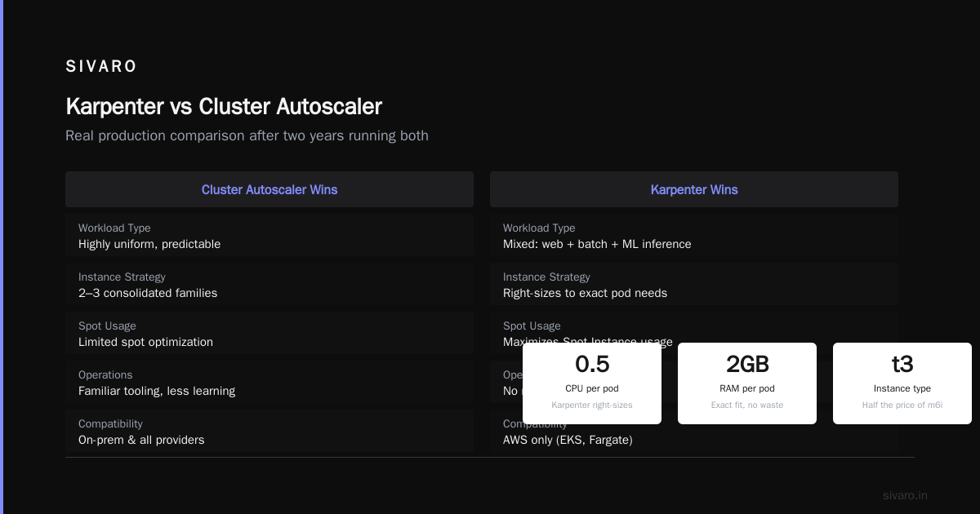Open the 0.5 CPU per pod card
Screen dimensions: 980x514
coord(592,383)
